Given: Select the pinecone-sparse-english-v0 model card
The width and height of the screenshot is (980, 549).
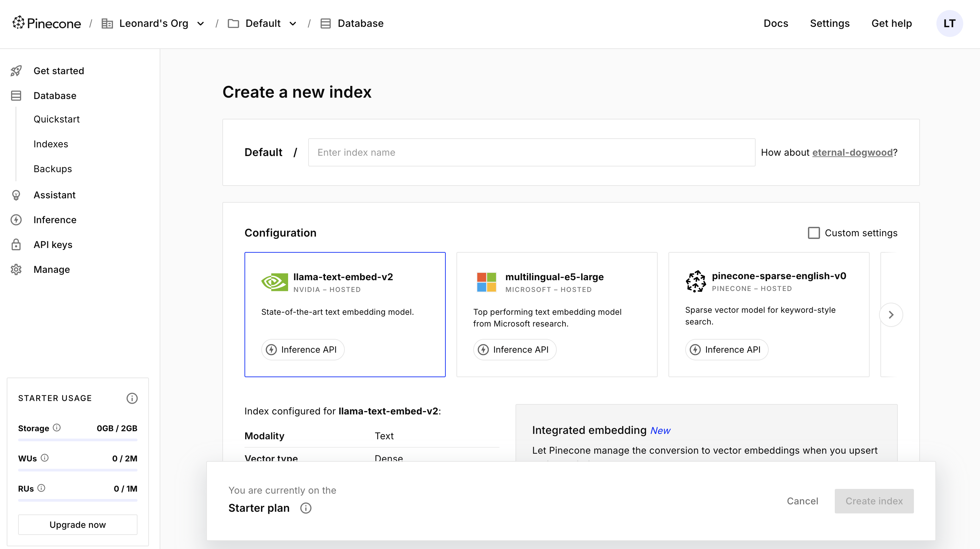Looking at the screenshot, I should pyautogui.click(x=768, y=314).
